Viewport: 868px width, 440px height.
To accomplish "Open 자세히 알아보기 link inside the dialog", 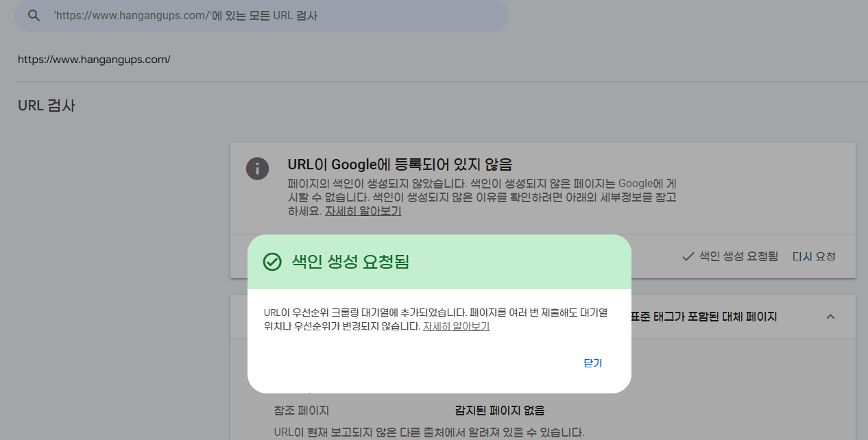I will (456, 327).
